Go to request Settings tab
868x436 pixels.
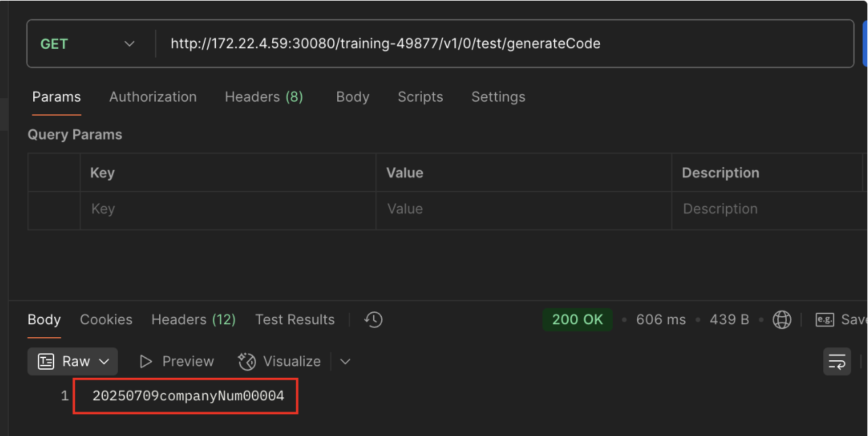point(498,97)
